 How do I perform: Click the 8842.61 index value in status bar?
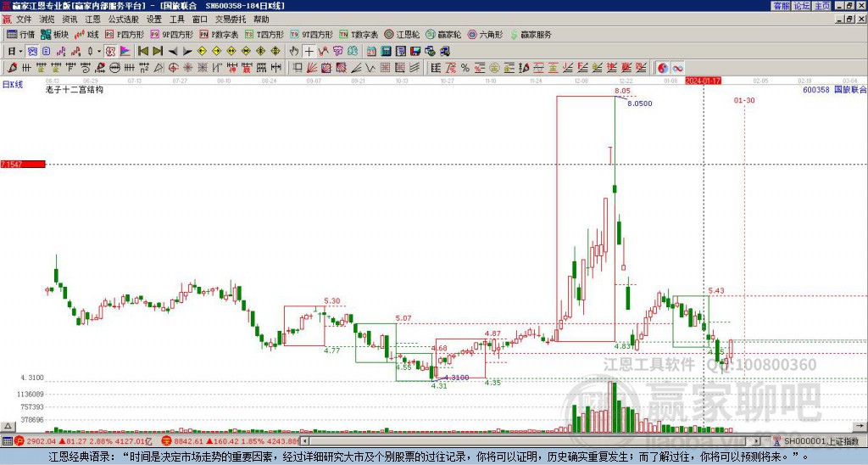pyautogui.click(x=189, y=441)
